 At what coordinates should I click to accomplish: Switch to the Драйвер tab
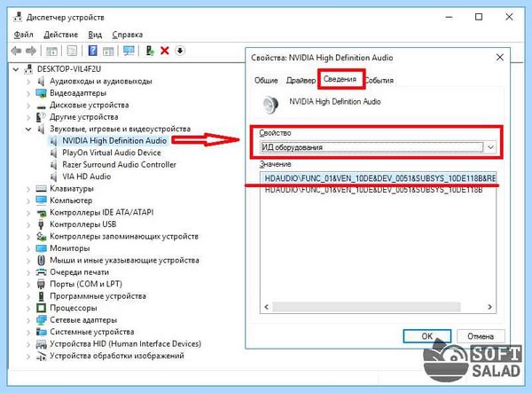(301, 81)
